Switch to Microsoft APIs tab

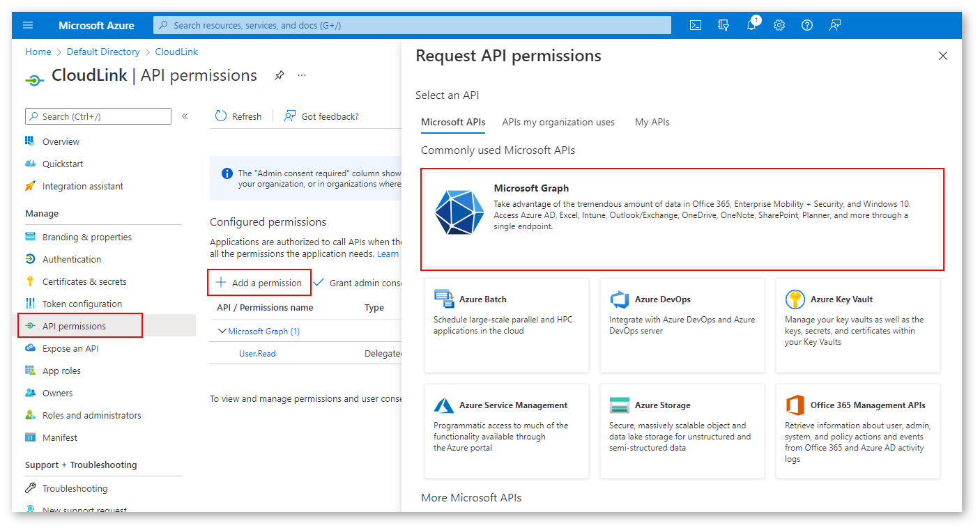click(453, 122)
